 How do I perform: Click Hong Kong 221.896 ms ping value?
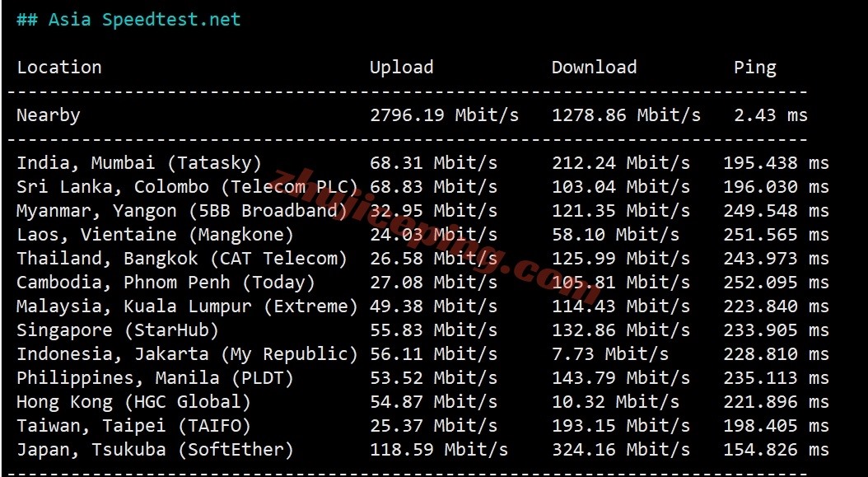[776, 402]
